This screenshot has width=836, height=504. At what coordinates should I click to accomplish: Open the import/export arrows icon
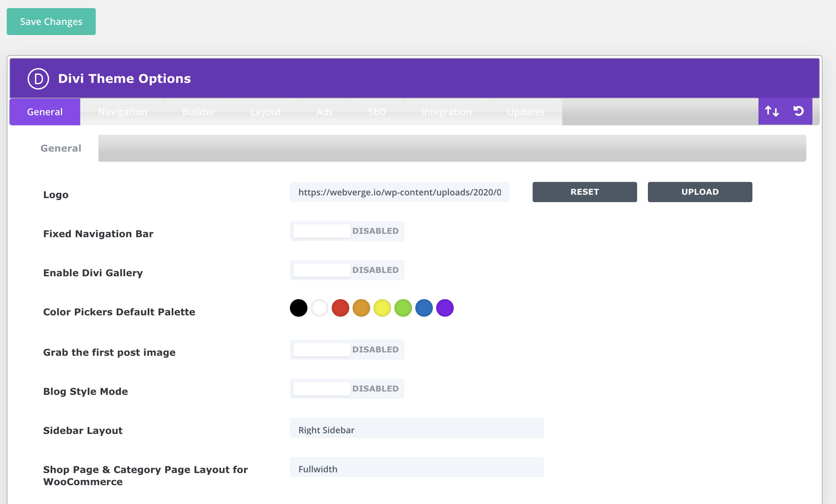point(772,111)
